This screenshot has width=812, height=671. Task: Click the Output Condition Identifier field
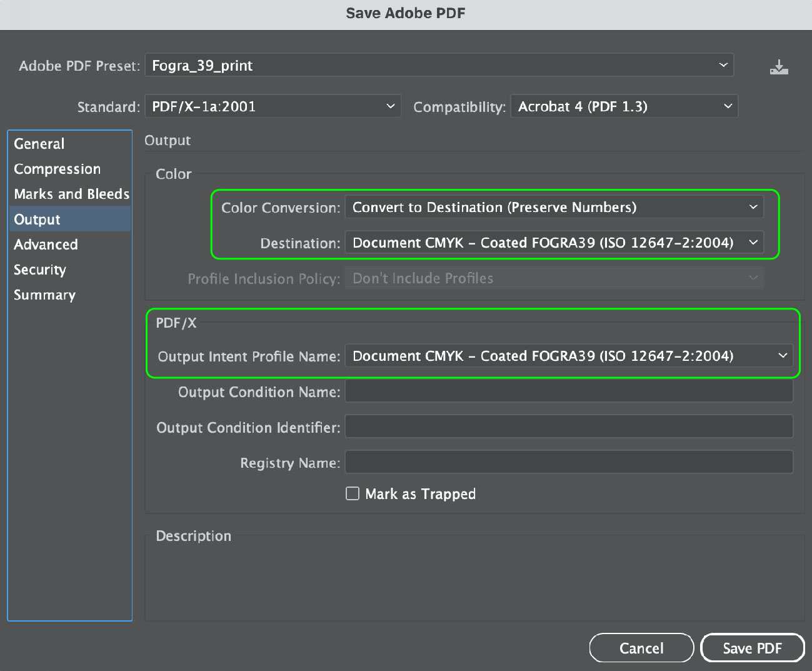click(569, 427)
